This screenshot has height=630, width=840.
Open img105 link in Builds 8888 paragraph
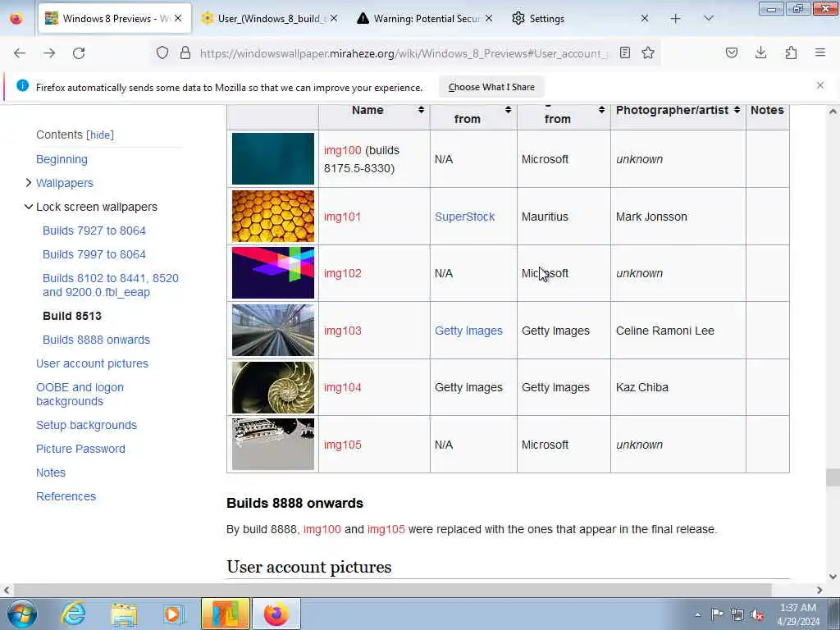[386, 529]
